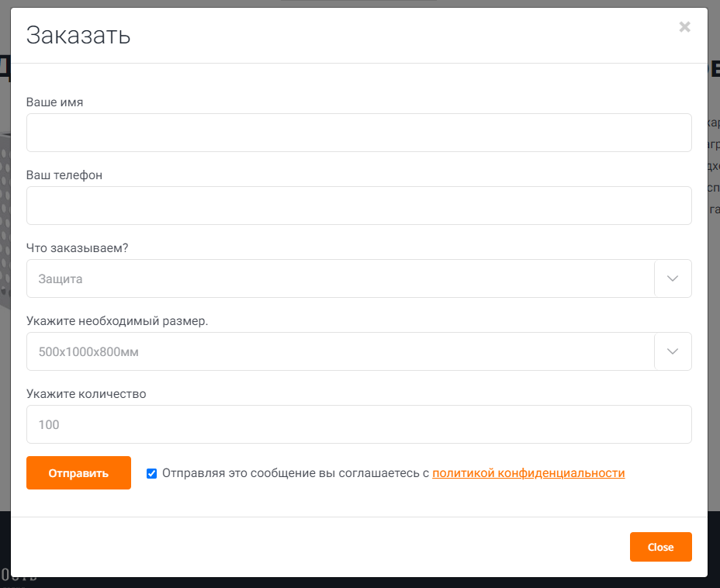Click the orange "Close" button
The height and width of the screenshot is (588, 720).
(x=660, y=547)
